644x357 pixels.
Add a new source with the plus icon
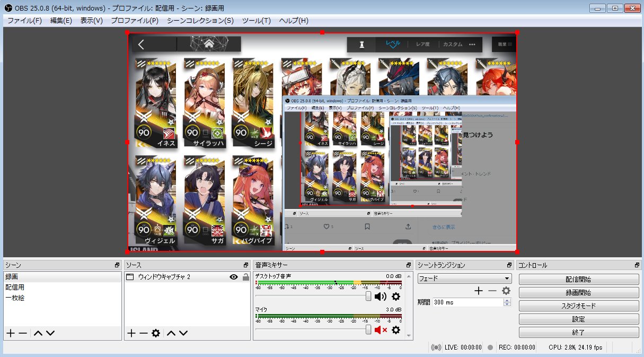(131, 333)
